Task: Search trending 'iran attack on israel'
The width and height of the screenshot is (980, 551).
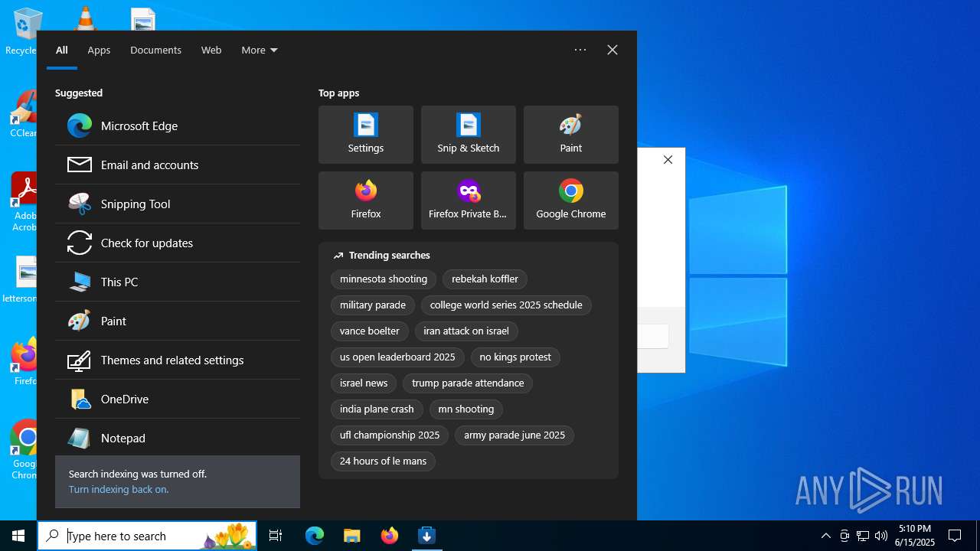Action: coord(466,331)
